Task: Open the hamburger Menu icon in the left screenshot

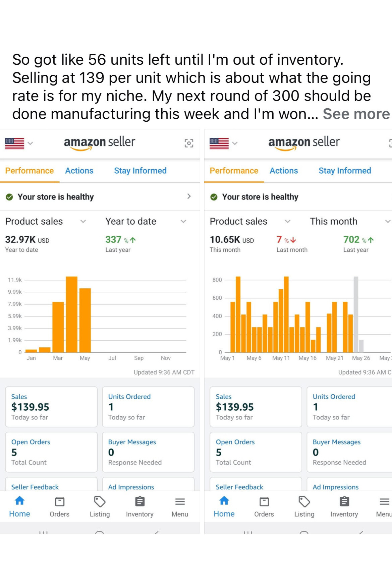Action: click(180, 502)
